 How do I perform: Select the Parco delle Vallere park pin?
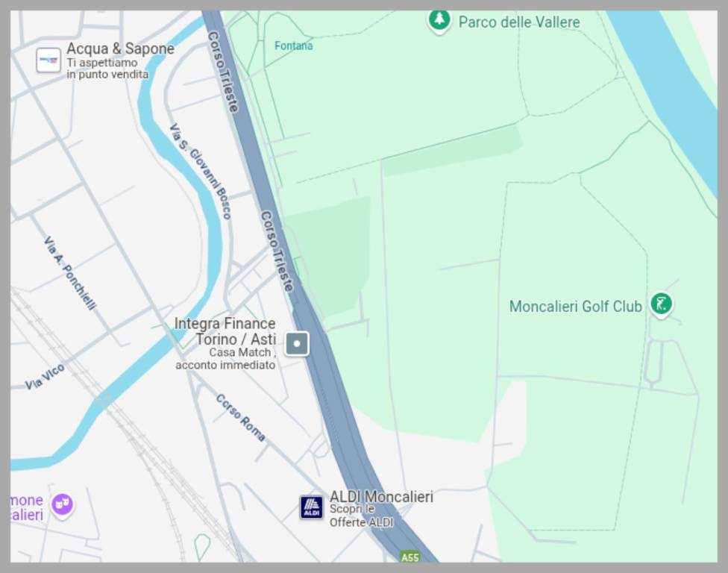pos(439,20)
